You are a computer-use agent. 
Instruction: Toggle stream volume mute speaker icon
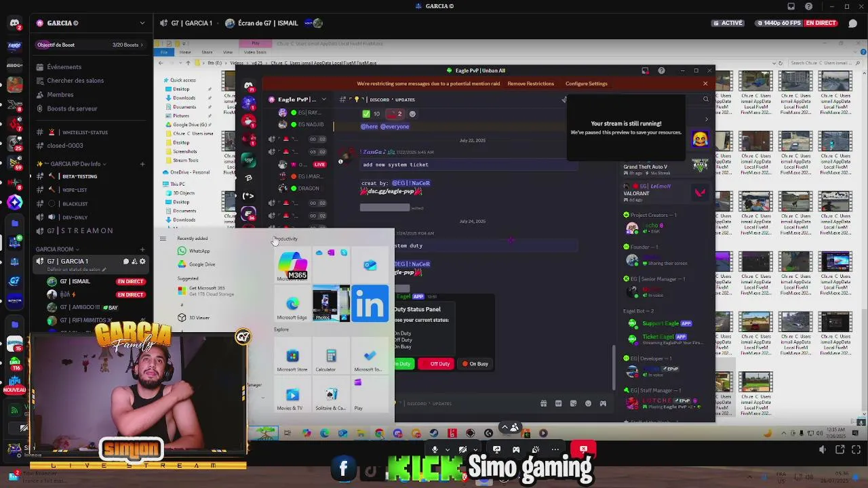823,449
